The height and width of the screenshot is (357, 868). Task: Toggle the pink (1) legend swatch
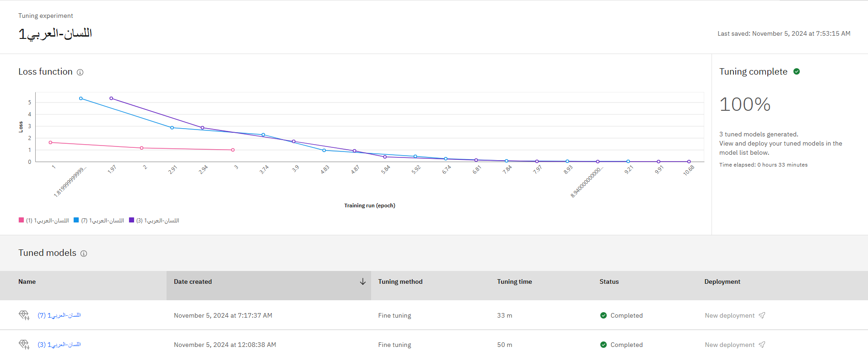point(21,220)
